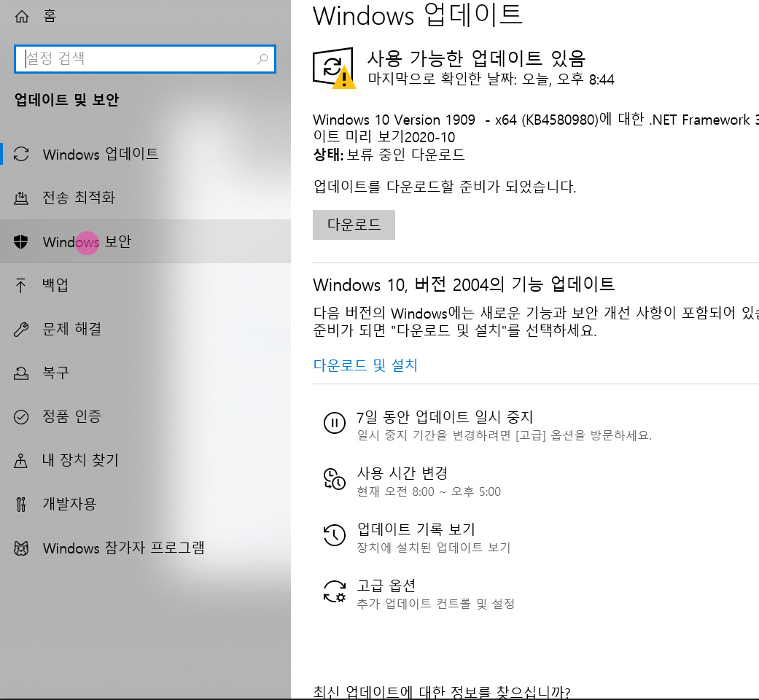Click the Windows 참가자 프로그램 cat icon
Image resolution: width=759 pixels, height=700 pixels.
tap(21, 548)
